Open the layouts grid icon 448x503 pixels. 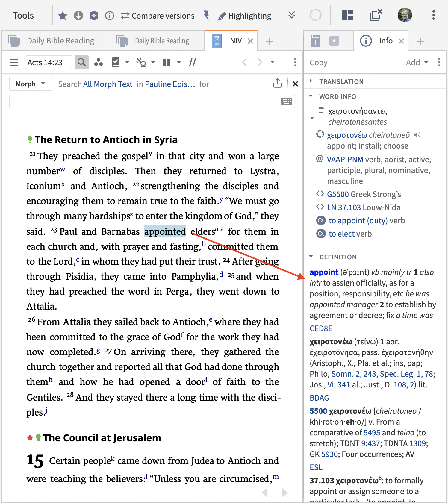[347, 15]
